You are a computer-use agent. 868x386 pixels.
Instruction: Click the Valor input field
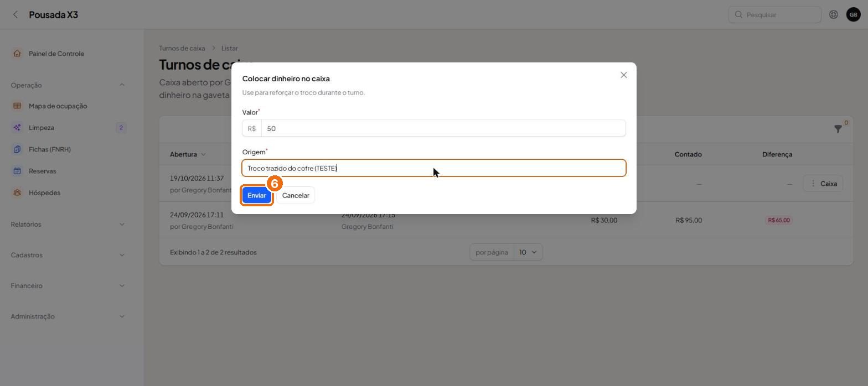[x=443, y=128]
